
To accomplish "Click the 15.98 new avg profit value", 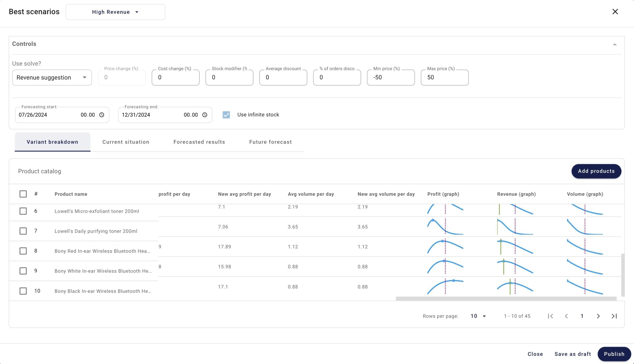I will click(x=224, y=267).
